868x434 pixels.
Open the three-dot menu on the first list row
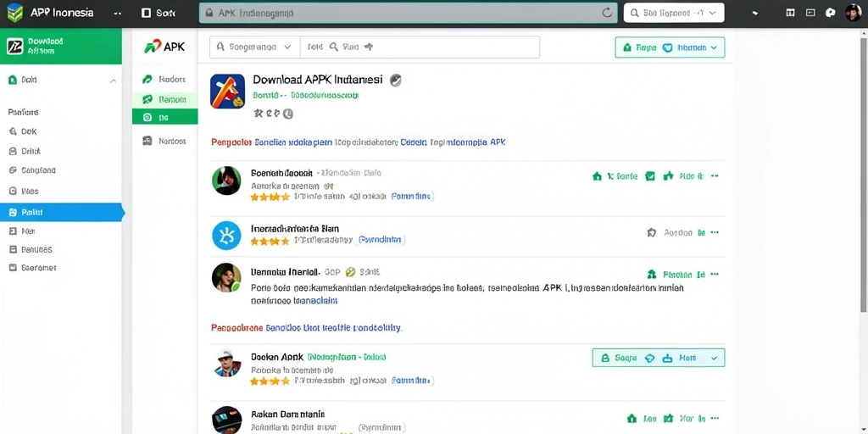coord(715,176)
